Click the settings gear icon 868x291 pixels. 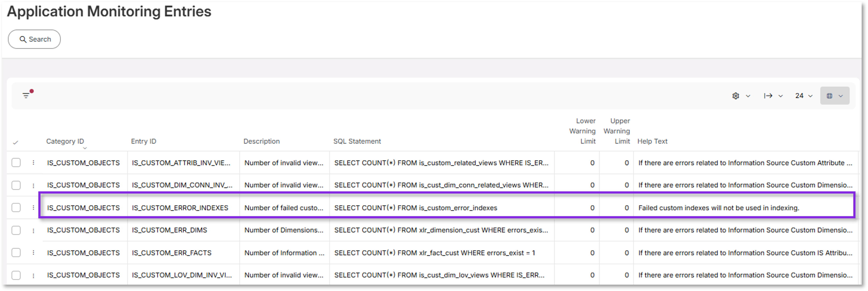click(x=736, y=96)
